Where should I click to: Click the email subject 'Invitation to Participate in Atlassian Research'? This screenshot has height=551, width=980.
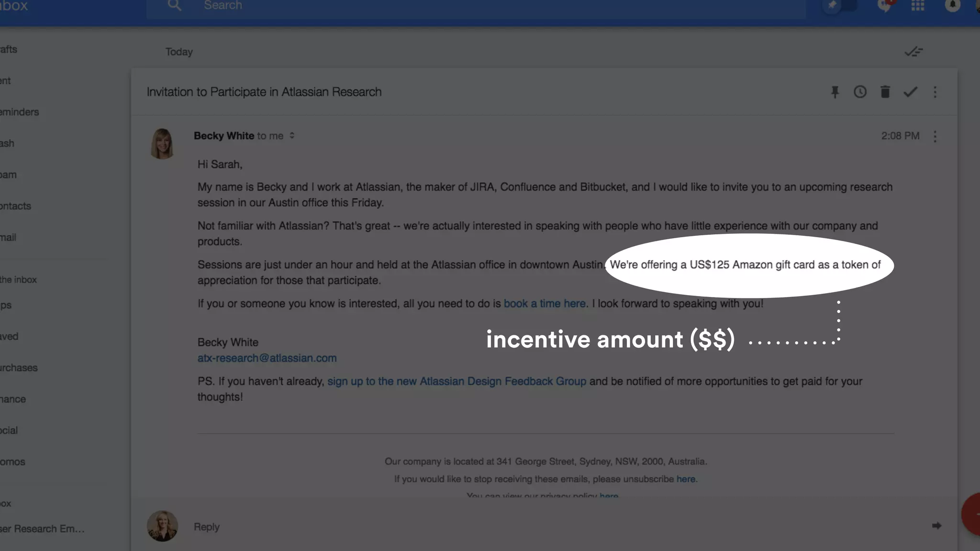coord(264,92)
